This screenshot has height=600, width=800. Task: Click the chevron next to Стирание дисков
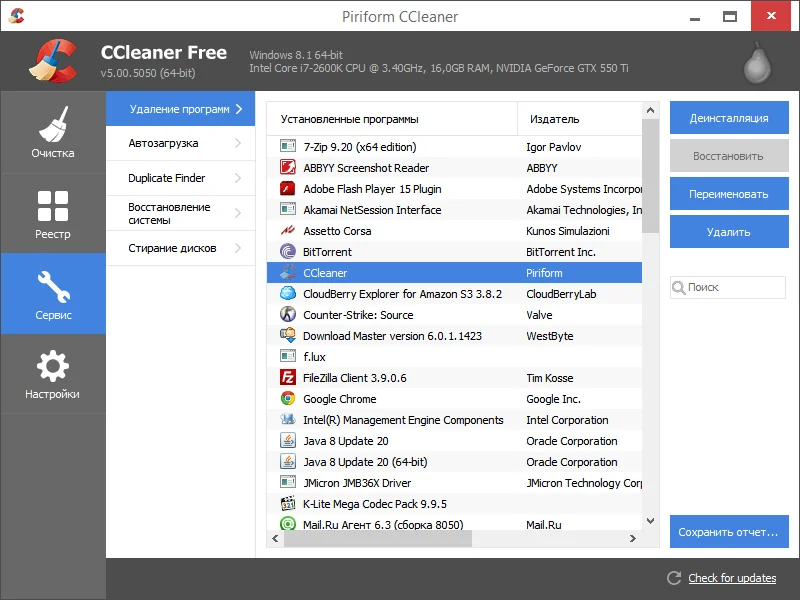pos(238,248)
